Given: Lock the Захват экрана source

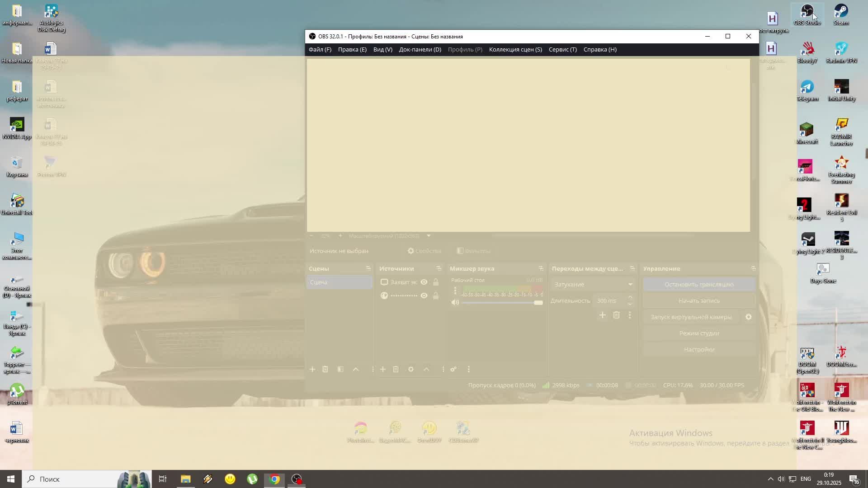Looking at the screenshot, I should tap(436, 282).
